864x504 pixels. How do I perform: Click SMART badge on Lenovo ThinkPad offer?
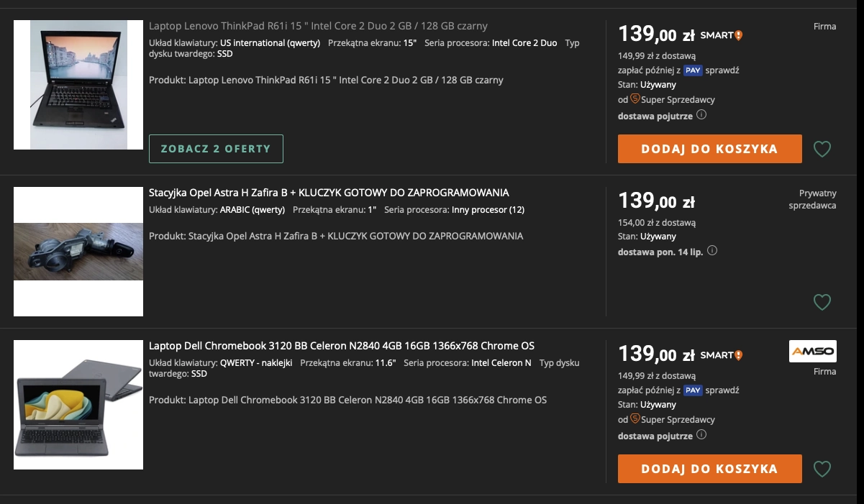(721, 35)
